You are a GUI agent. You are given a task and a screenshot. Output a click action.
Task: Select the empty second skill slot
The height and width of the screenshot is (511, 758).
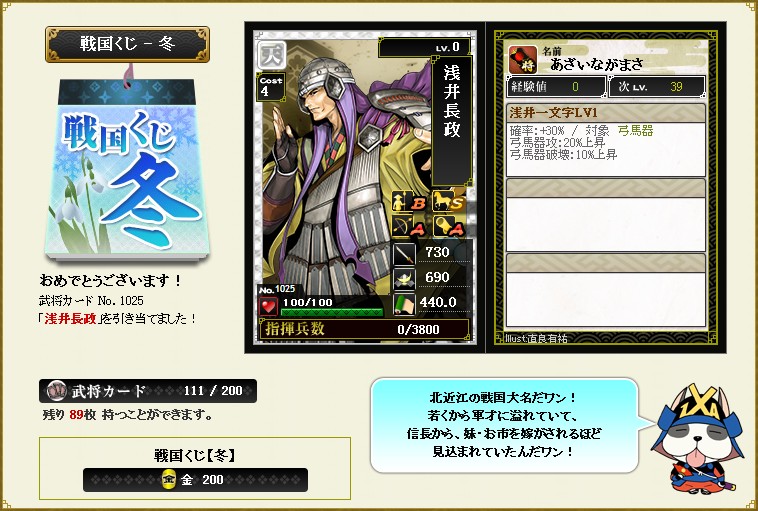point(605,215)
